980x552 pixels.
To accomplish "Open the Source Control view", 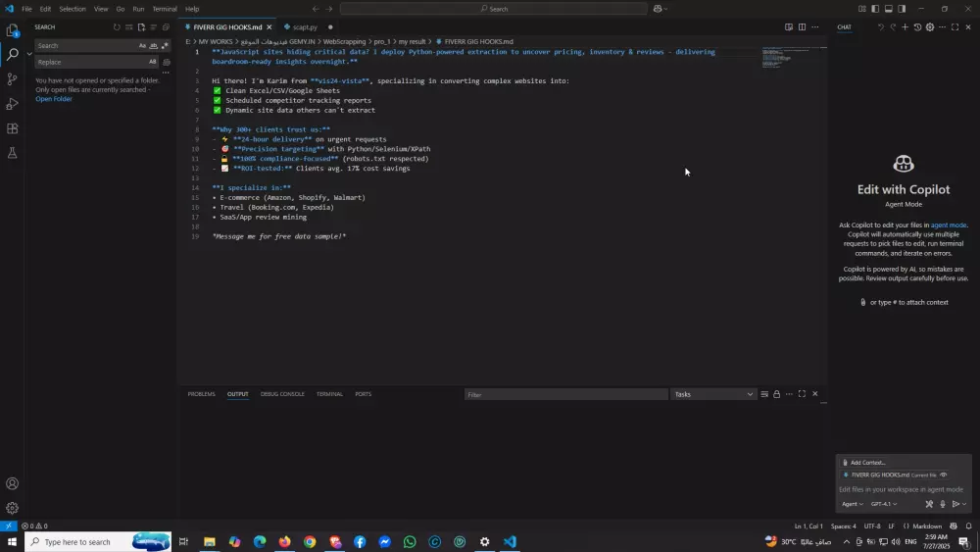I will (12, 79).
